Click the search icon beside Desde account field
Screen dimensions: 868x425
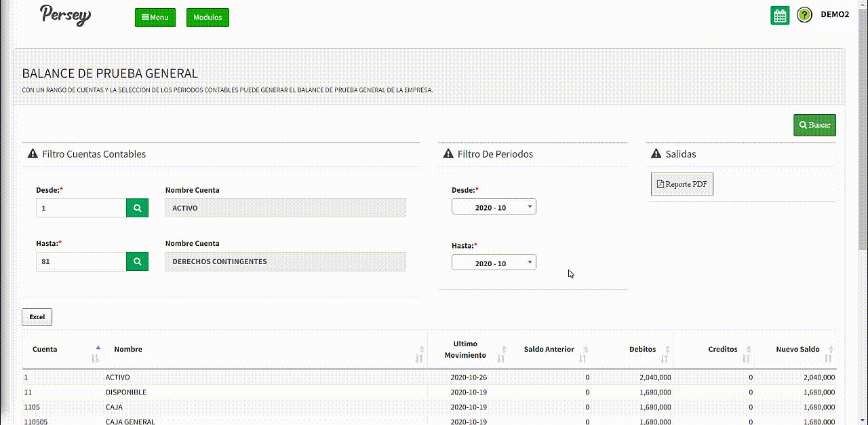(x=137, y=208)
